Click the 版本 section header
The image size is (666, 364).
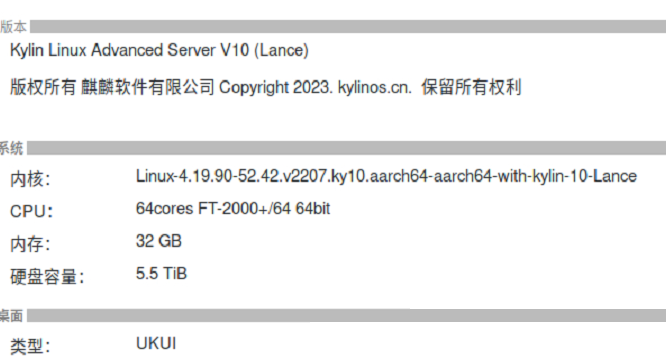13,27
